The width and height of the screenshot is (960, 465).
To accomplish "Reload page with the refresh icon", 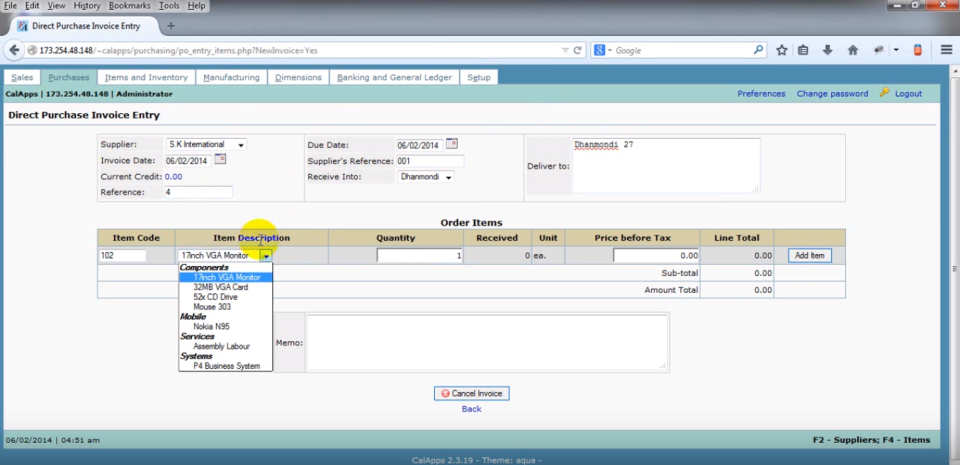I will pyautogui.click(x=577, y=51).
